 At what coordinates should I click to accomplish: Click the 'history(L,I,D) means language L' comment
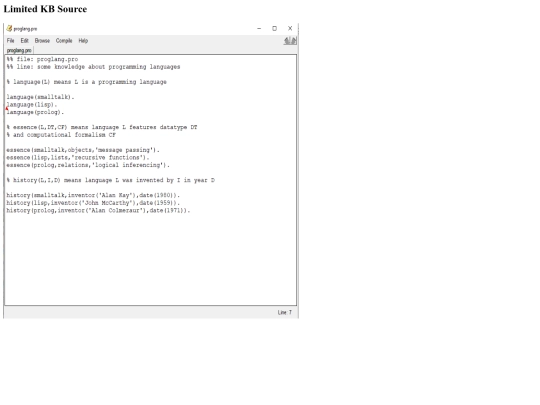tap(110, 180)
